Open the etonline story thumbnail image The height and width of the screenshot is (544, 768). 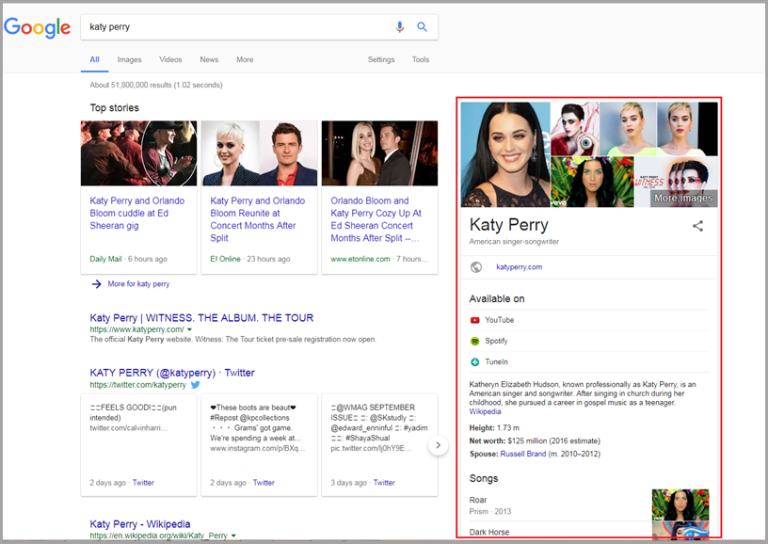[x=380, y=153]
